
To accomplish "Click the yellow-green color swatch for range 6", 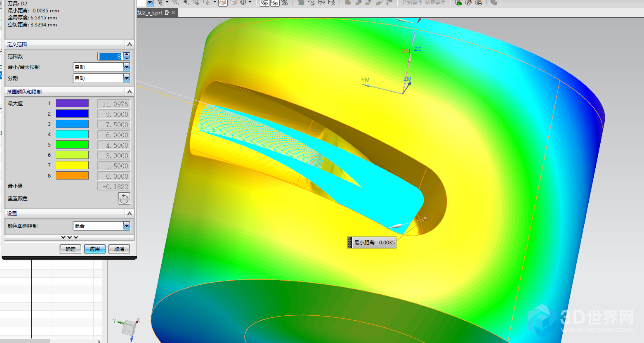I will 72,155.
